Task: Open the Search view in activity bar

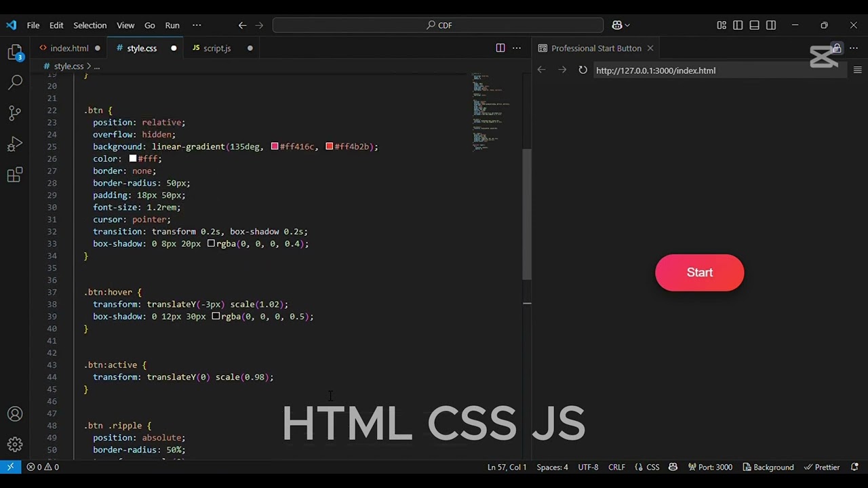Action: pos(15,83)
